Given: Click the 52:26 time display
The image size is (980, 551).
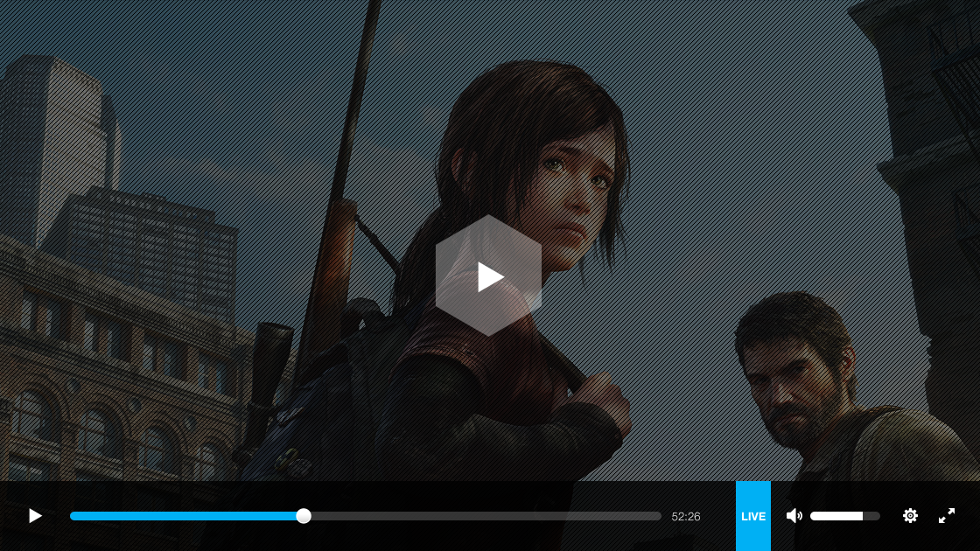Looking at the screenshot, I should 686,517.
